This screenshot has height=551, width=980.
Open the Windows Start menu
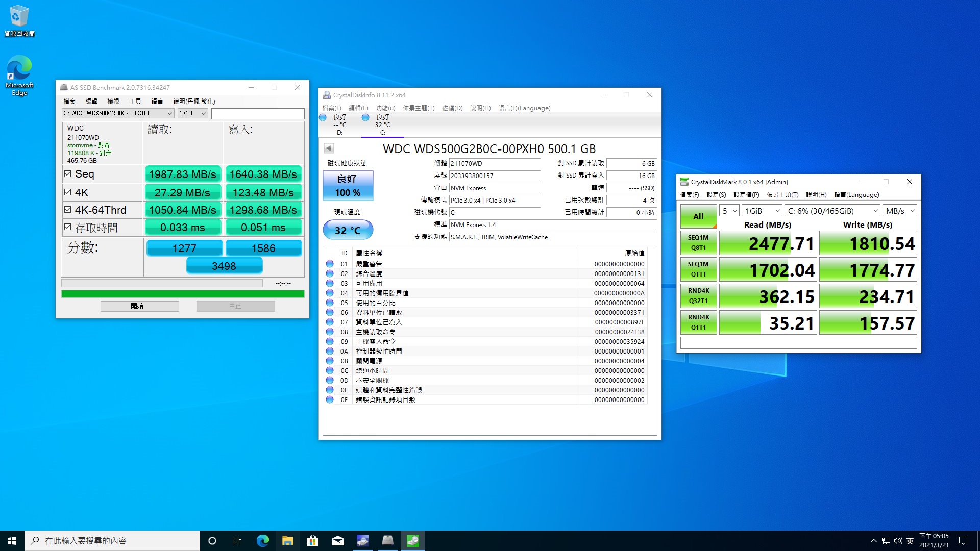12,541
